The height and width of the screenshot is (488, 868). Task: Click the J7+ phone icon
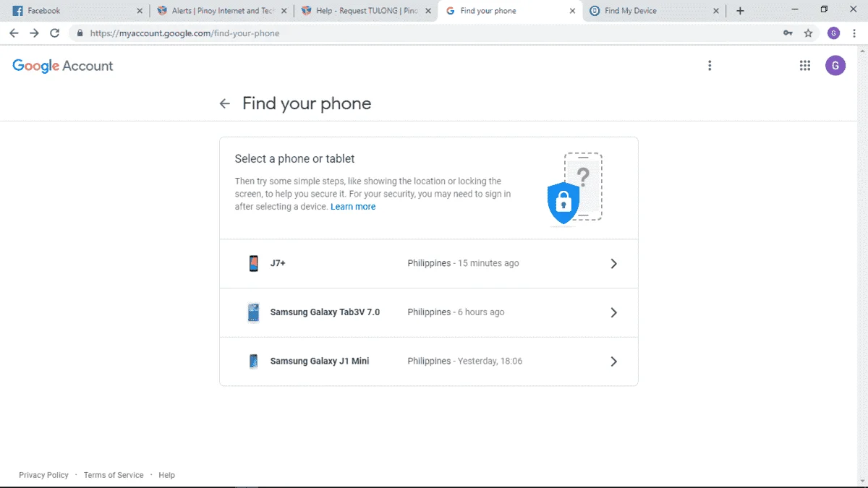click(x=253, y=263)
